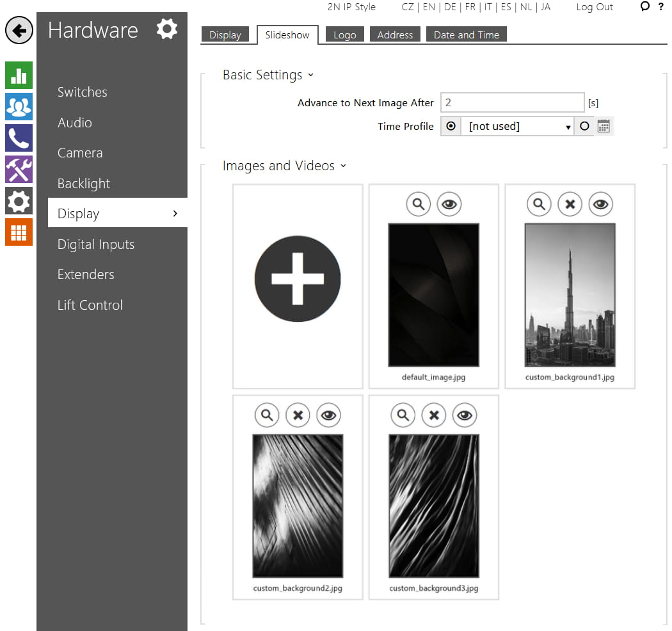Viewport: 672px width, 631px height.
Task: Click the default_image.jpg thumbnail
Action: tap(434, 295)
